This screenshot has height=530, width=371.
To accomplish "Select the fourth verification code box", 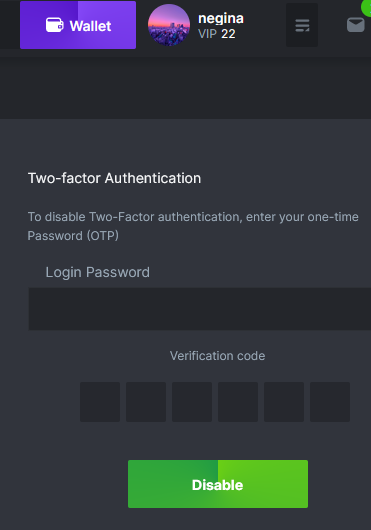I will (x=238, y=402).
